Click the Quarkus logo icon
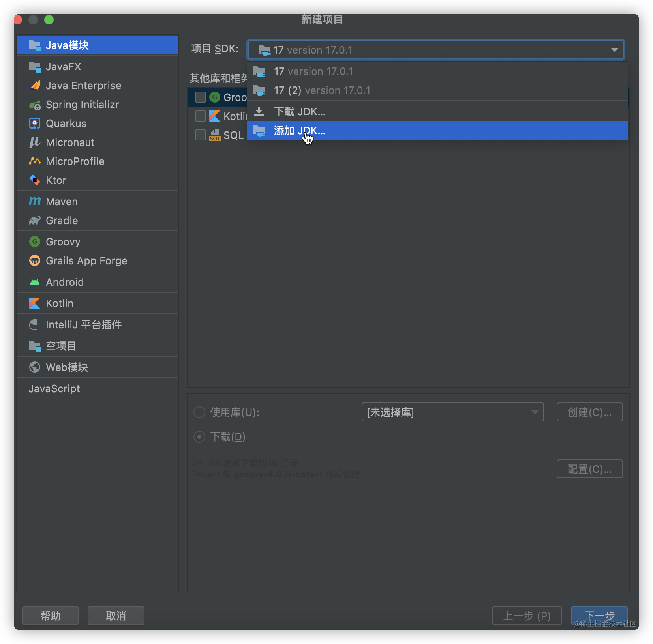 [35, 124]
